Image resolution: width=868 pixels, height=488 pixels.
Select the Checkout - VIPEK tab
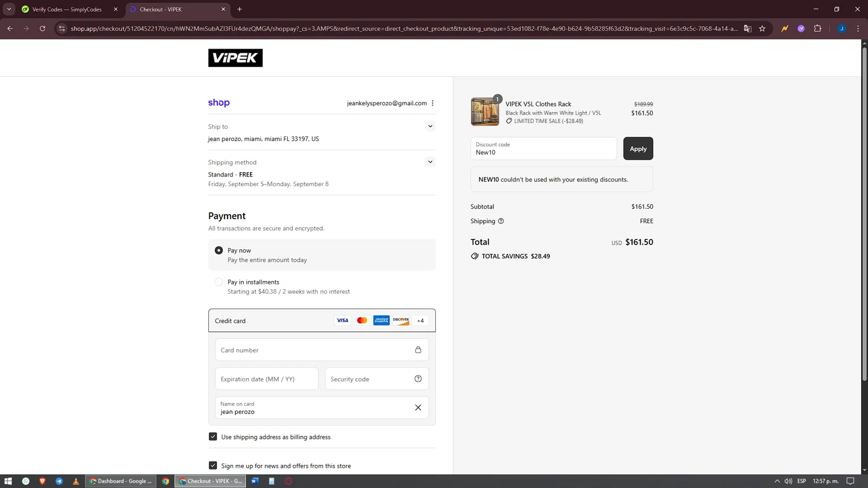176,9
